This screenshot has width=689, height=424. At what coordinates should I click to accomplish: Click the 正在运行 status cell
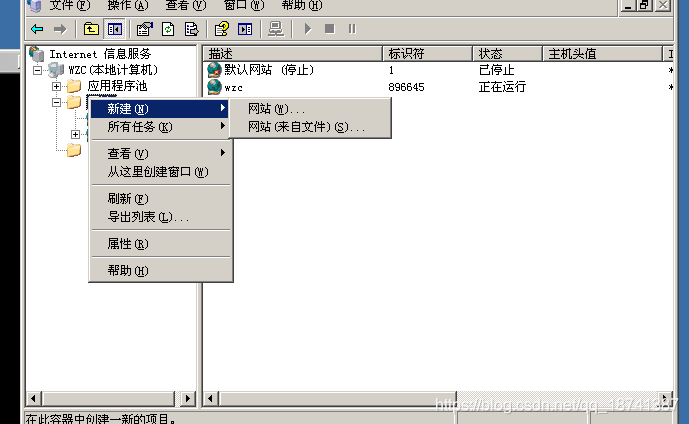coord(502,87)
